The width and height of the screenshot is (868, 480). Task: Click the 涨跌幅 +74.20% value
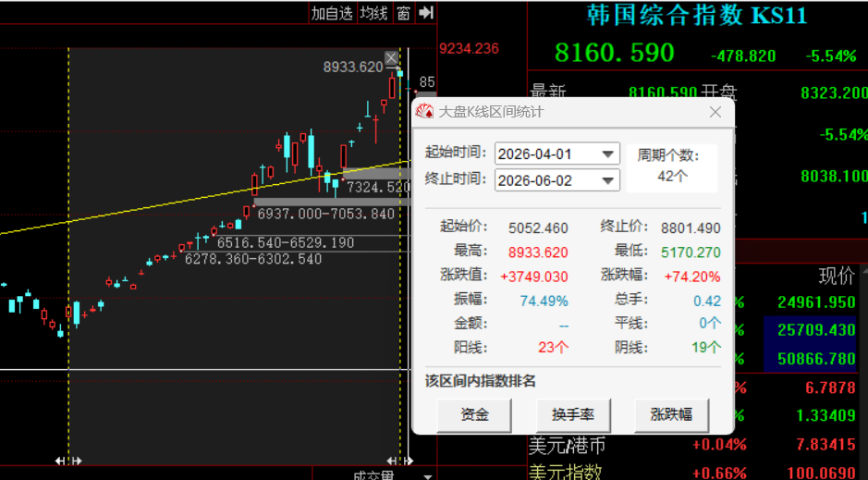692,277
